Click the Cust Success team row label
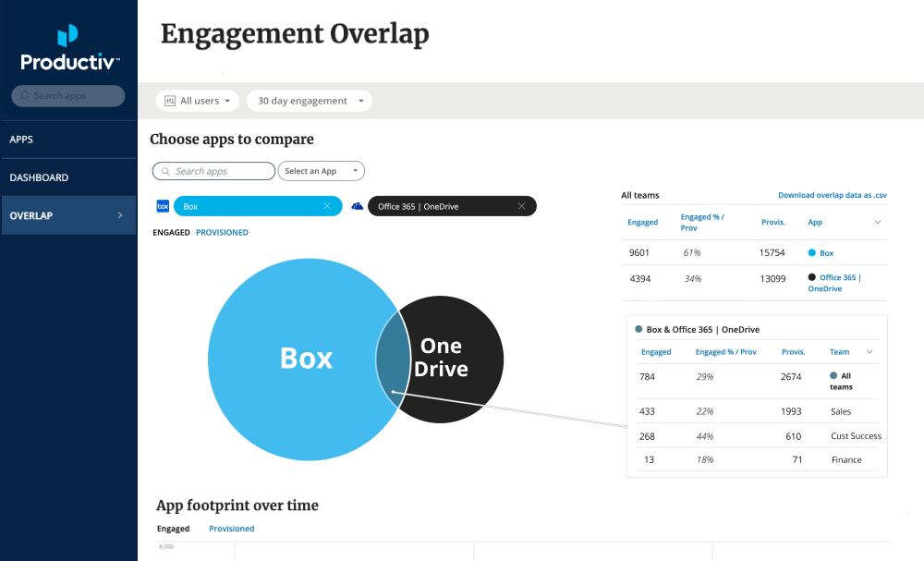 pyautogui.click(x=857, y=436)
